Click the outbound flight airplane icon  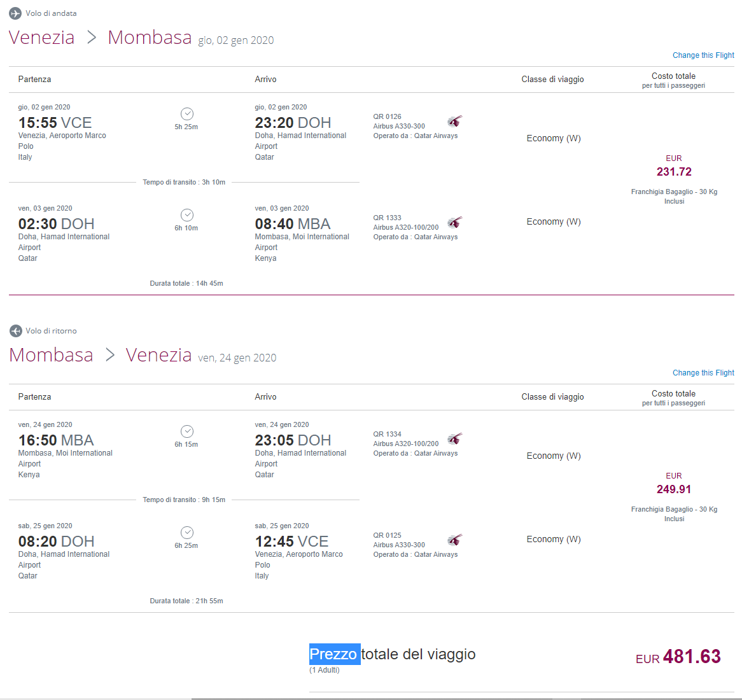click(15, 13)
